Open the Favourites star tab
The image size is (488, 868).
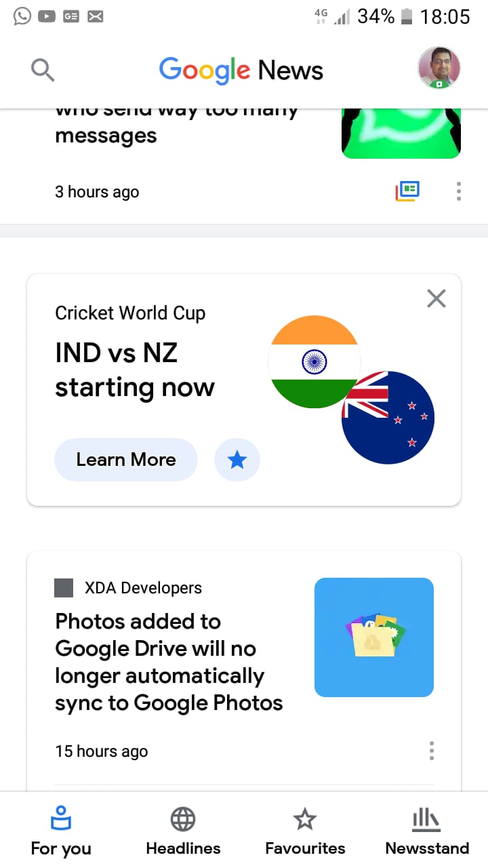tap(305, 831)
